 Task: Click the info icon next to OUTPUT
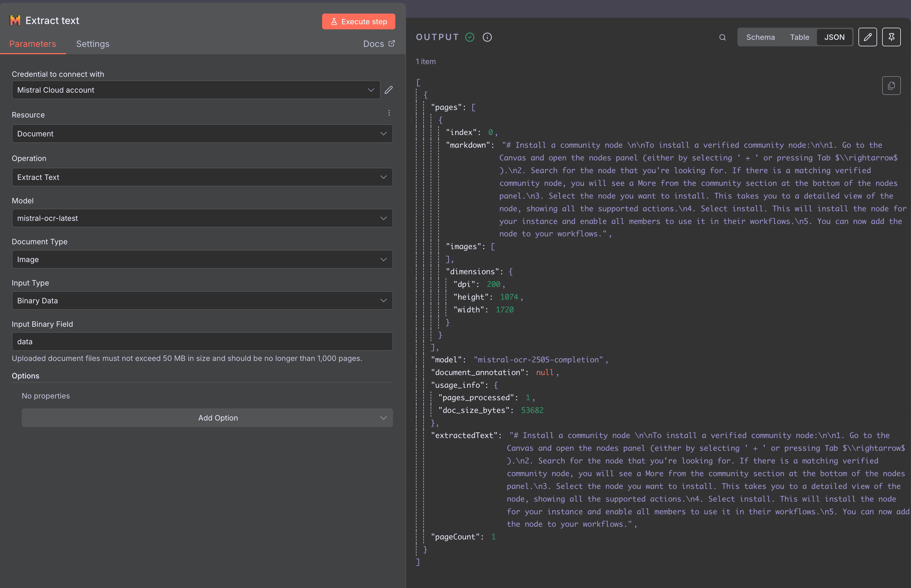coord(487,37)
